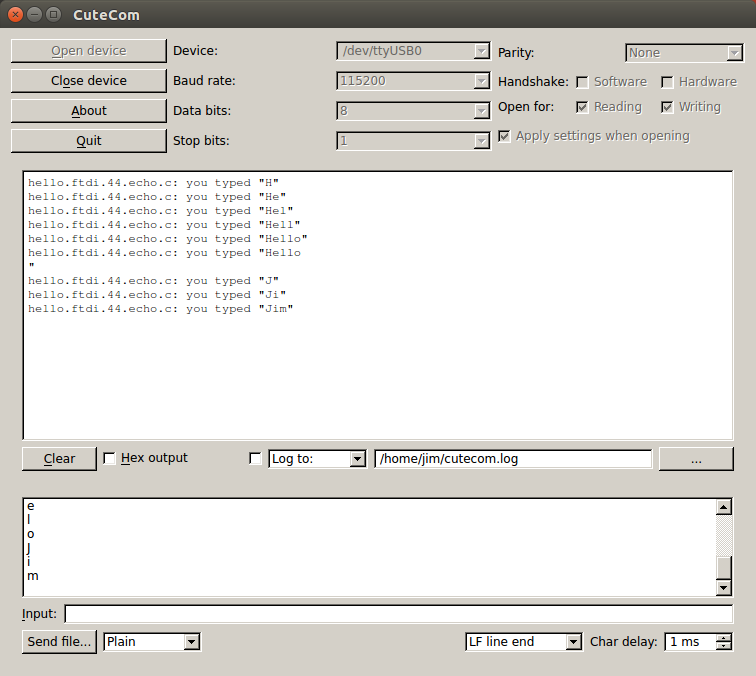Viewport: 756px width, 676px height.
Task: Browse for log file with ... button
Action: (696, 459)
